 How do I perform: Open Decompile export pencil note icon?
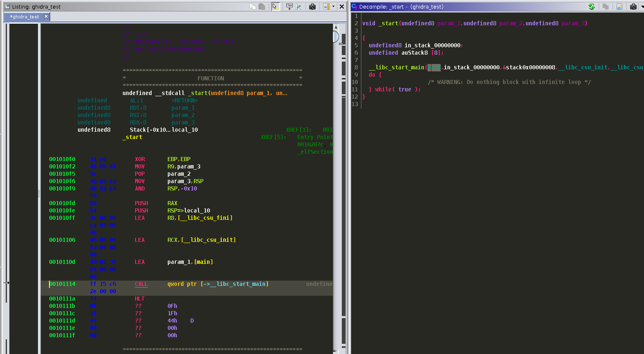619,7
